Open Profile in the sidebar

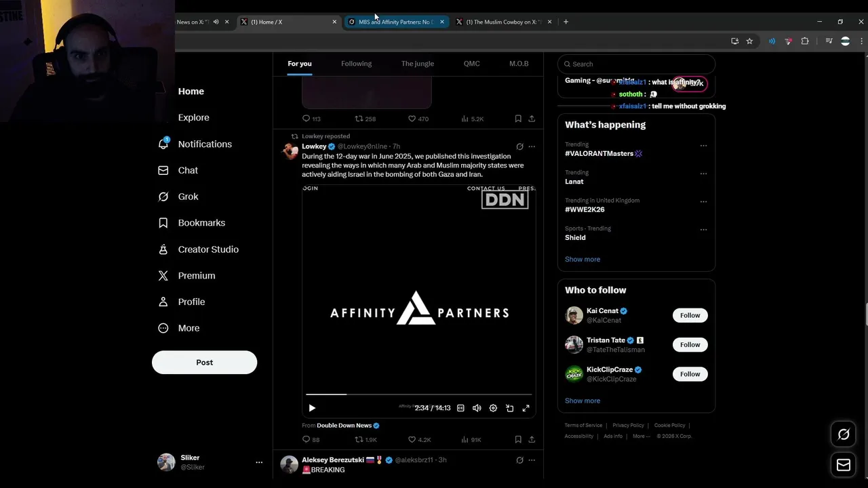[181, 302]
